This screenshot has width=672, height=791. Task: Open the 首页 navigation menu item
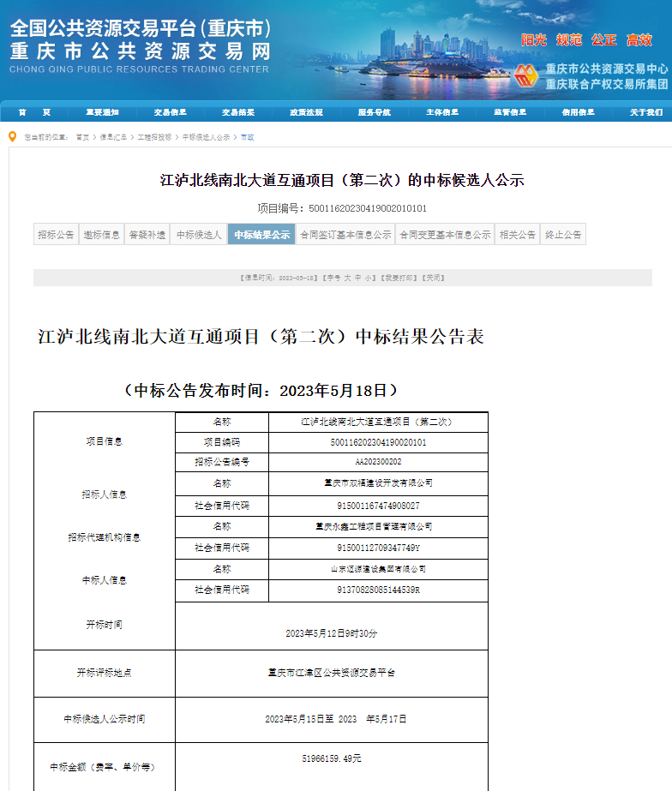[34, 112]
